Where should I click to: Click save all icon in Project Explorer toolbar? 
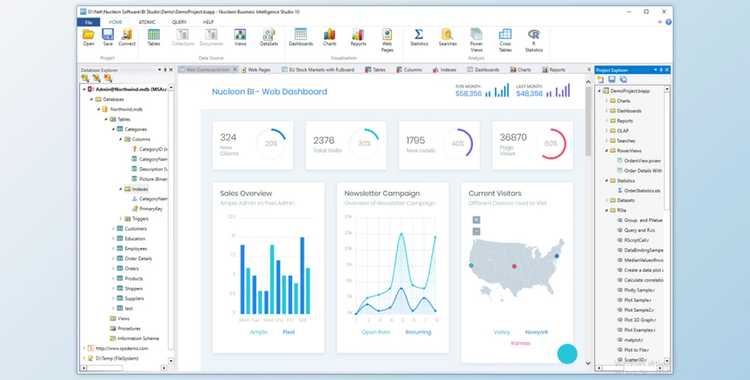coord(623,79)
